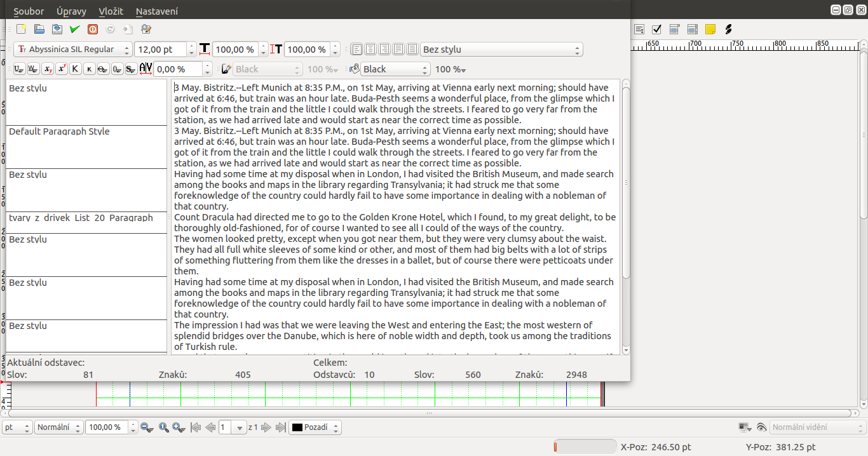The image size is (868, 456).
Task: Align text left
Action: pyautogui.click(x=357, y=49)
